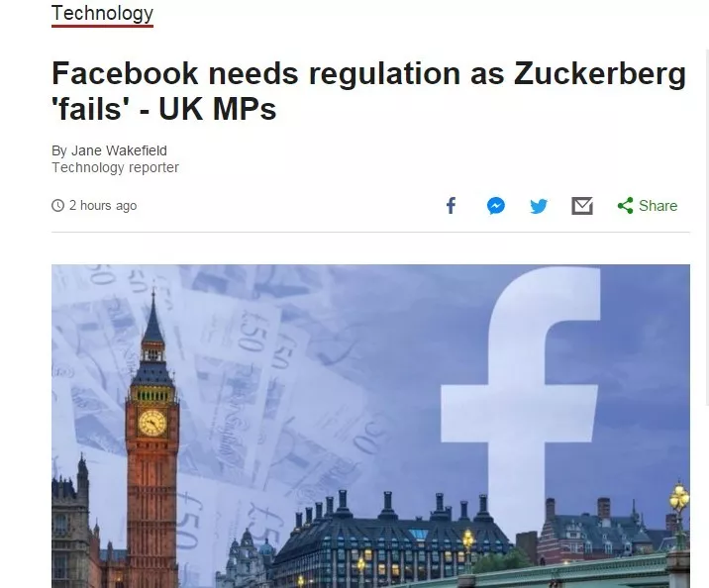This screenshot has height=588, width=709.
Task: Tweet the article using Twitter bird icon
Action: click(539, 206)
